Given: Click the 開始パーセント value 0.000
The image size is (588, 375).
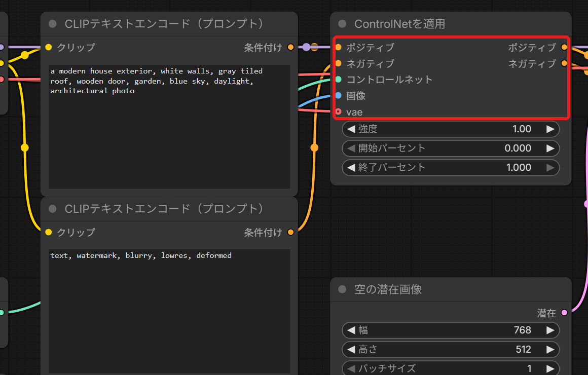Looking at the screenshot, I should (518, 148).
